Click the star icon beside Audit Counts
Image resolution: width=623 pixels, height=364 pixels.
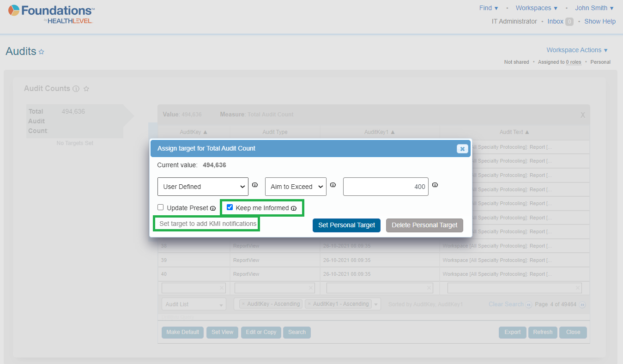click(86, 89)
